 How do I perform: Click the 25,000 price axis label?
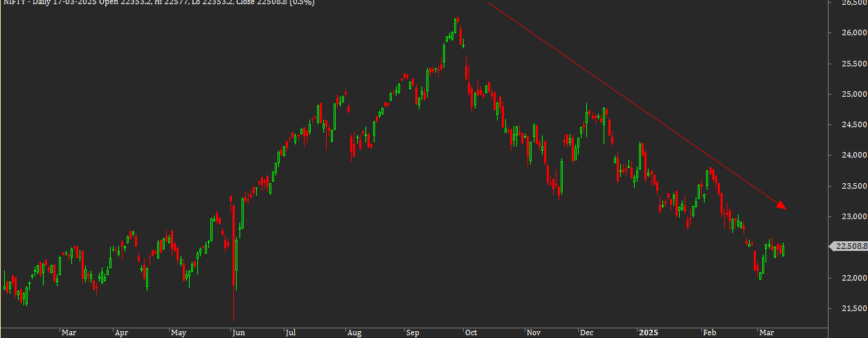click(x=853, y=94)
